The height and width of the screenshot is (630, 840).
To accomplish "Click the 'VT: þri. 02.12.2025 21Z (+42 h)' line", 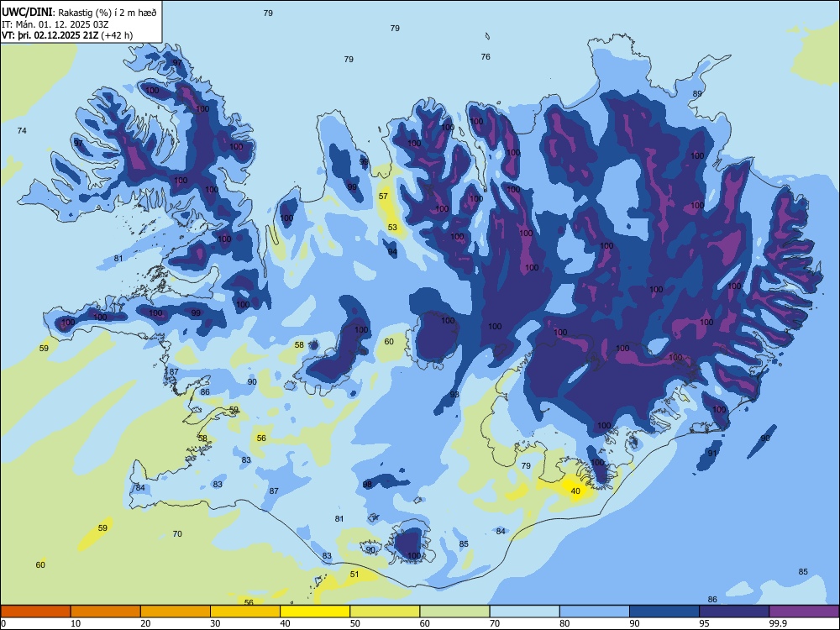I will (67, 35).
